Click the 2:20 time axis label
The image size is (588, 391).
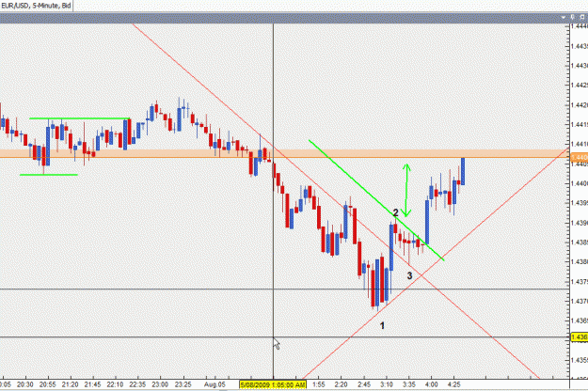pyautogui.click(x=341, y=384)
